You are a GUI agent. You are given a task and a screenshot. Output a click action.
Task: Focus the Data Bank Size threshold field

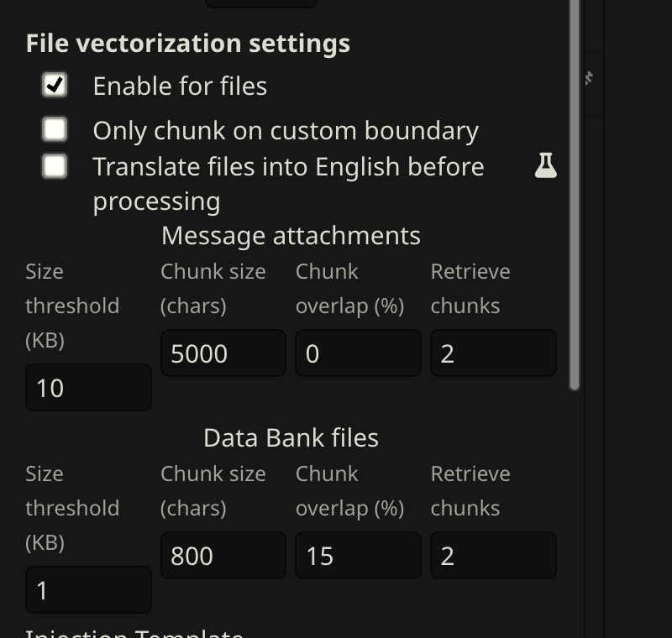click(x=88, y=590)
